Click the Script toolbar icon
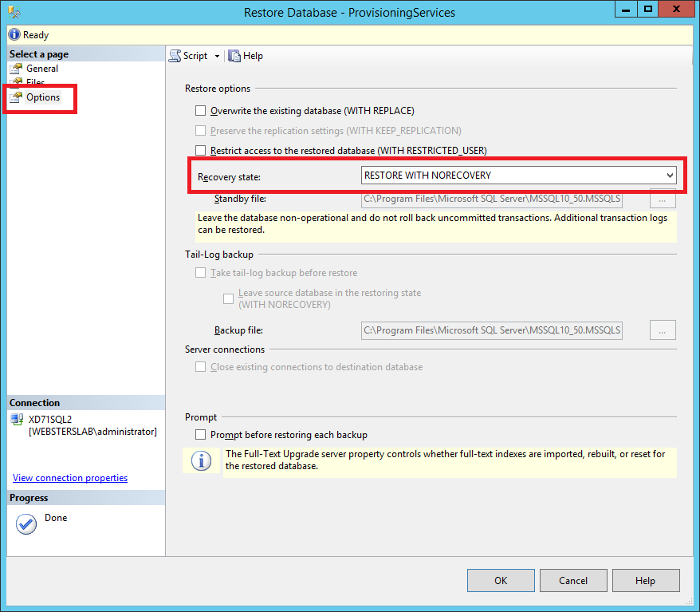 pos(175,56)
